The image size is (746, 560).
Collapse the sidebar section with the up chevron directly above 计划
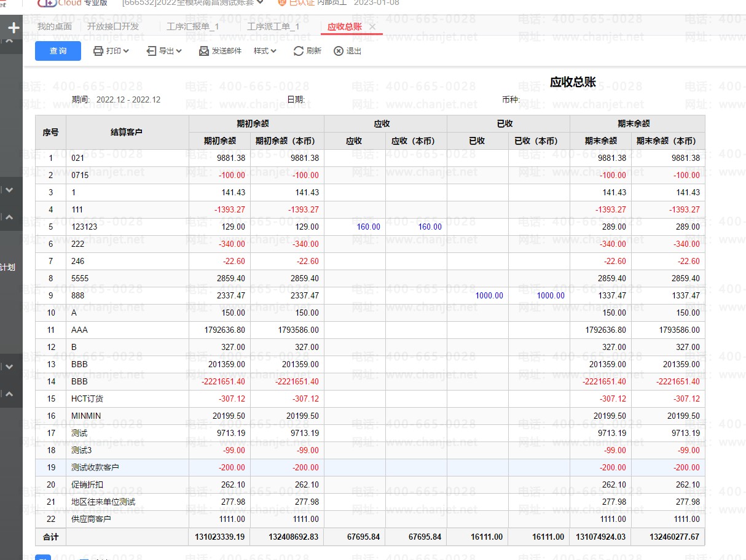point(9,217)
